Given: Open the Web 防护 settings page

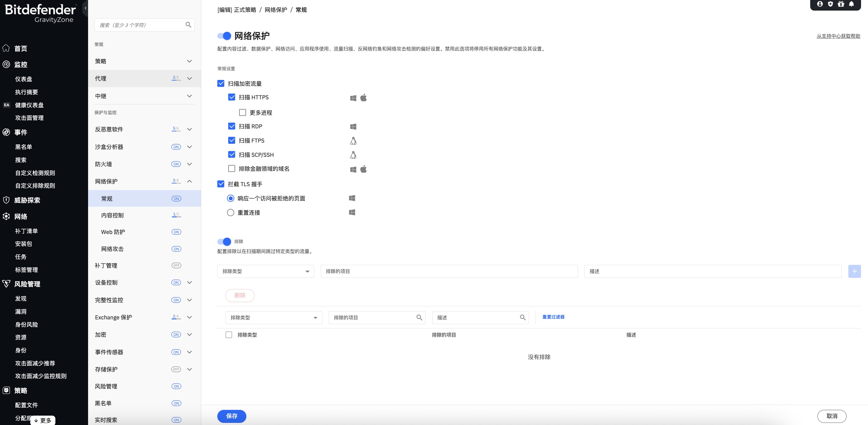Looking at the screenshot, I should 113,232.
